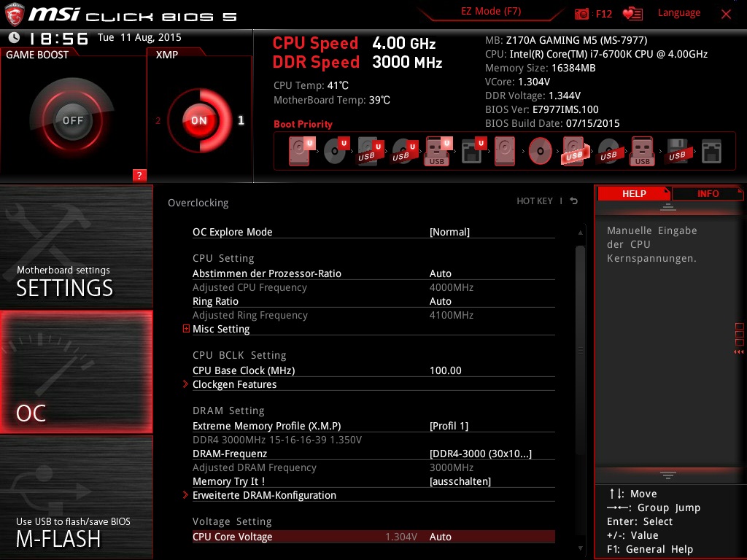The height and width of the screenshot is (560, 747).
Task: Select XMP profile 1 label
Action: [x=241, y=120]
